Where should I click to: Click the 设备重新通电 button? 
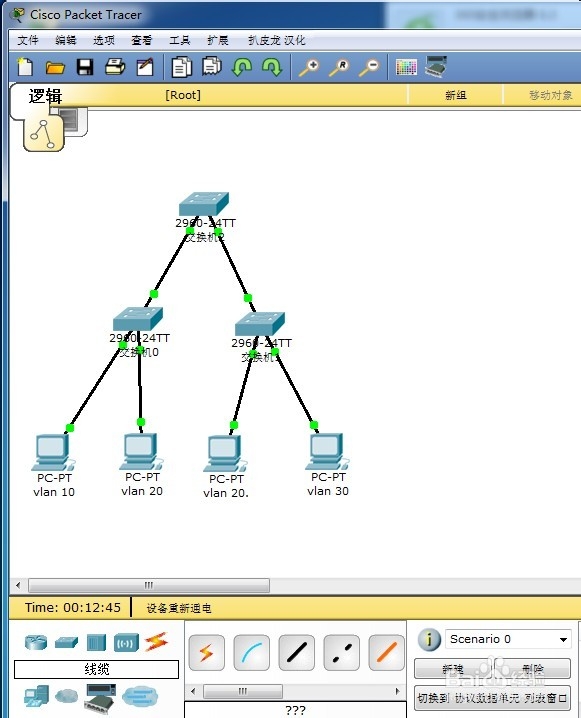pyautogui.click(x=179, y=608)
